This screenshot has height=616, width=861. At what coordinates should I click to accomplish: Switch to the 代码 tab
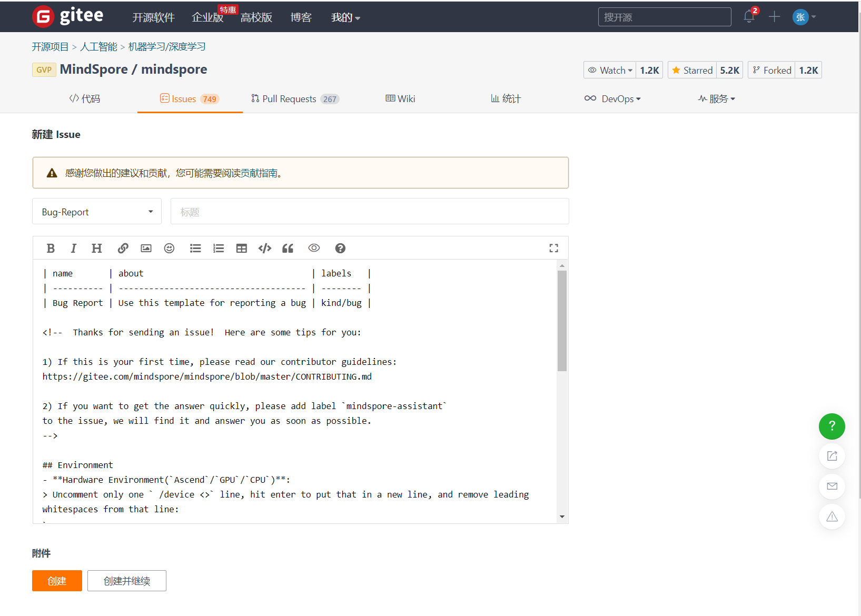(85, 98)
